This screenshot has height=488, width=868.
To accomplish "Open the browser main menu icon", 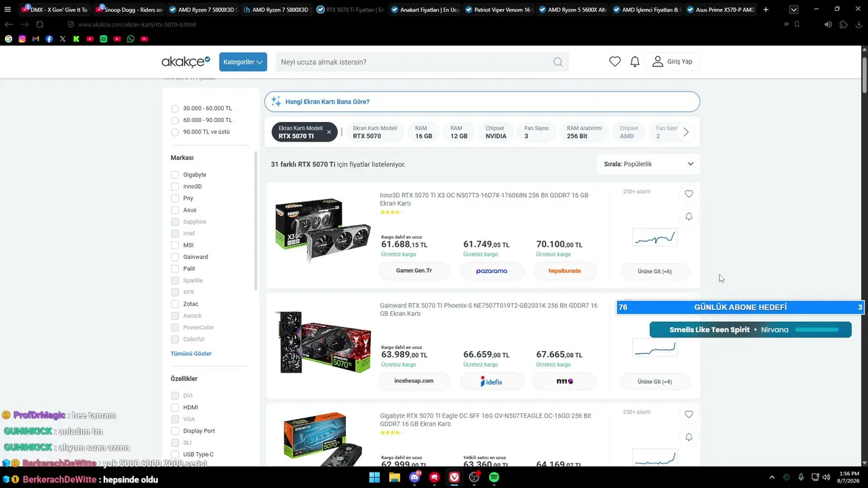I will tap(7, 9).
